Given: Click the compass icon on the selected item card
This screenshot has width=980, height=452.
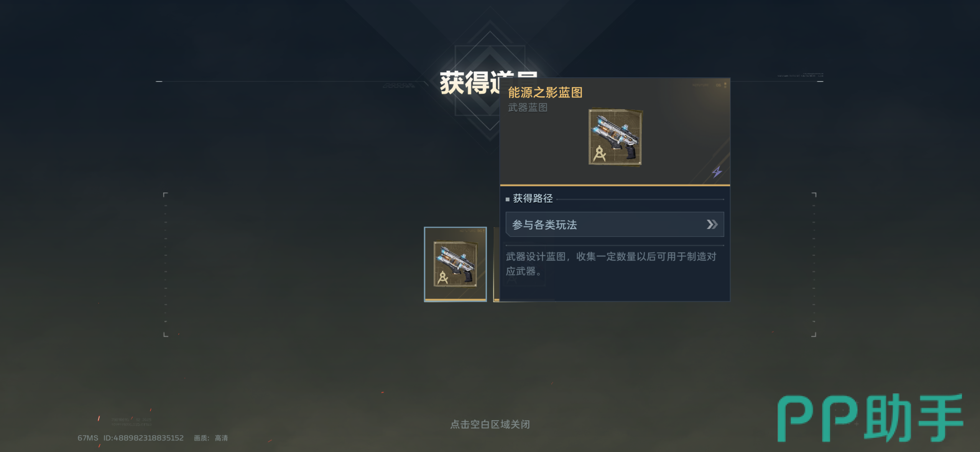Looking at the screenshot, I should point(442,277).
